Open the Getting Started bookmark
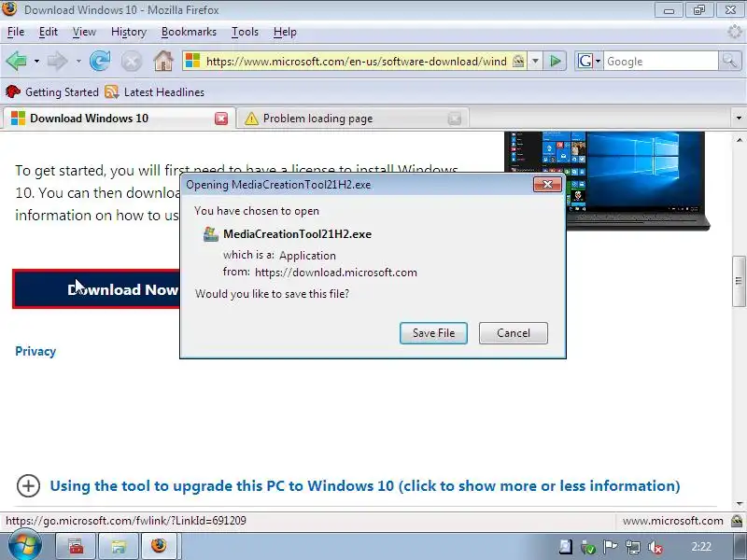The height and width of the screenshot is (560, 747). tap(52, 91)
